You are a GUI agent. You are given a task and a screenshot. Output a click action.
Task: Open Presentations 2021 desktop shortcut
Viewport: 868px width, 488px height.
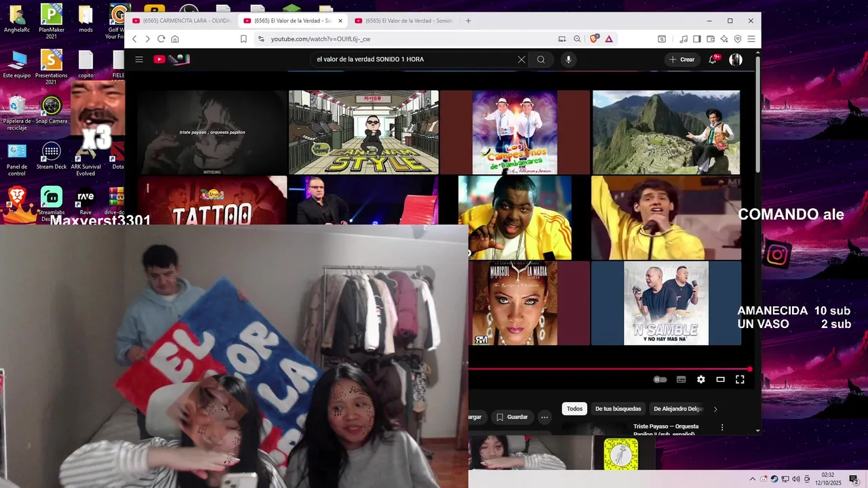[x=51, y=67]
